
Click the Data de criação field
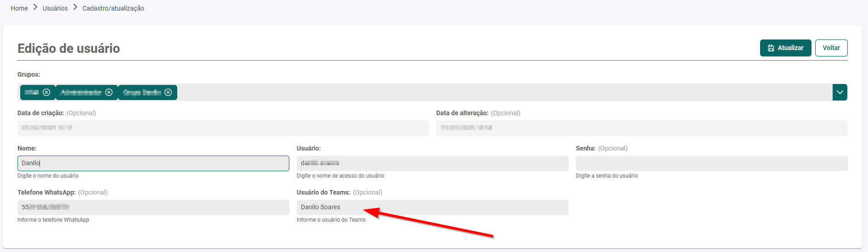[x=223, y=128]
